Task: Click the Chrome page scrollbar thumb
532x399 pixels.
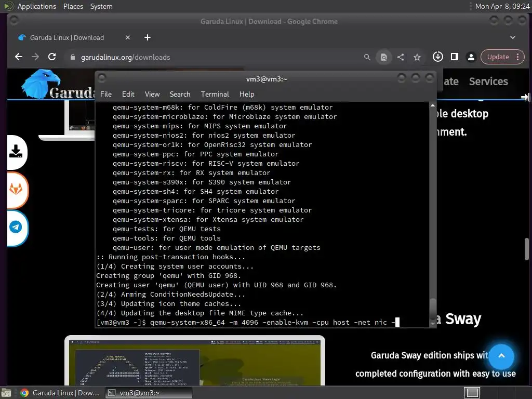Action: click(527, 249)
